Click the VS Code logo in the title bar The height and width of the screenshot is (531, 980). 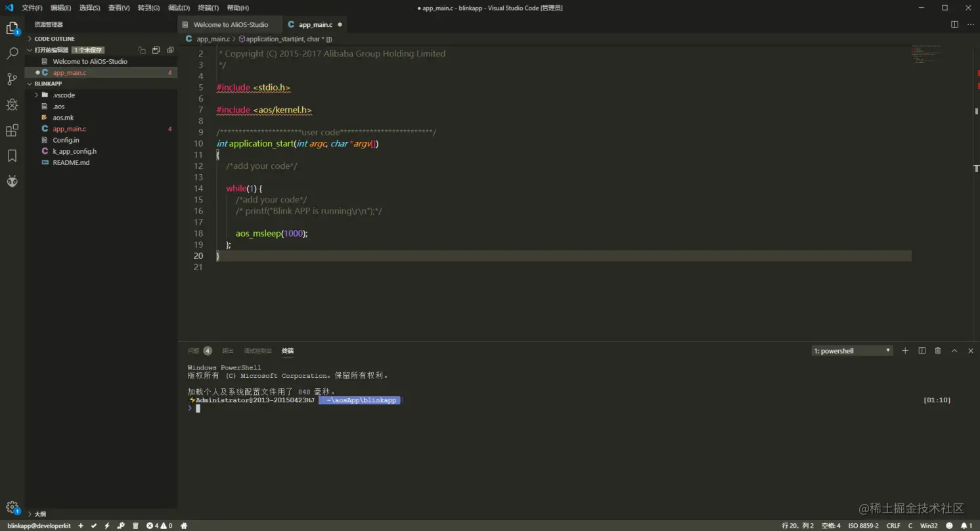(x=9, y=8)
